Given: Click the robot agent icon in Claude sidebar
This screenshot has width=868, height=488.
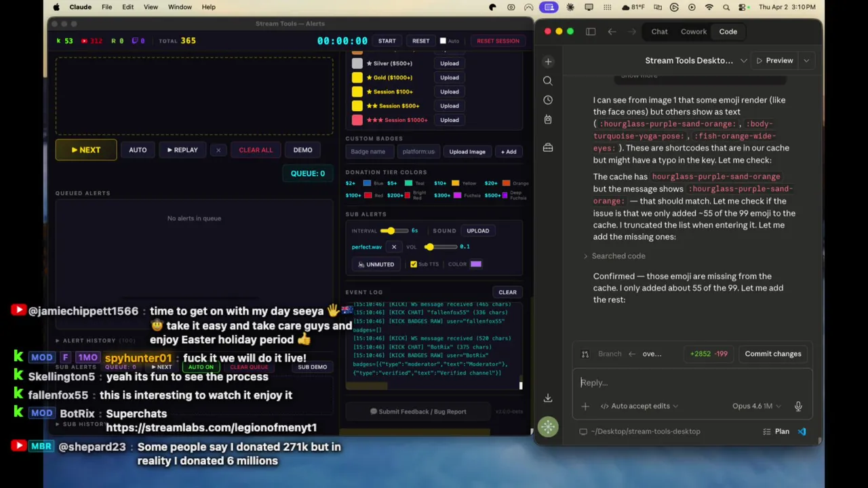Looking at the screenshot, I should click(548, 119).
